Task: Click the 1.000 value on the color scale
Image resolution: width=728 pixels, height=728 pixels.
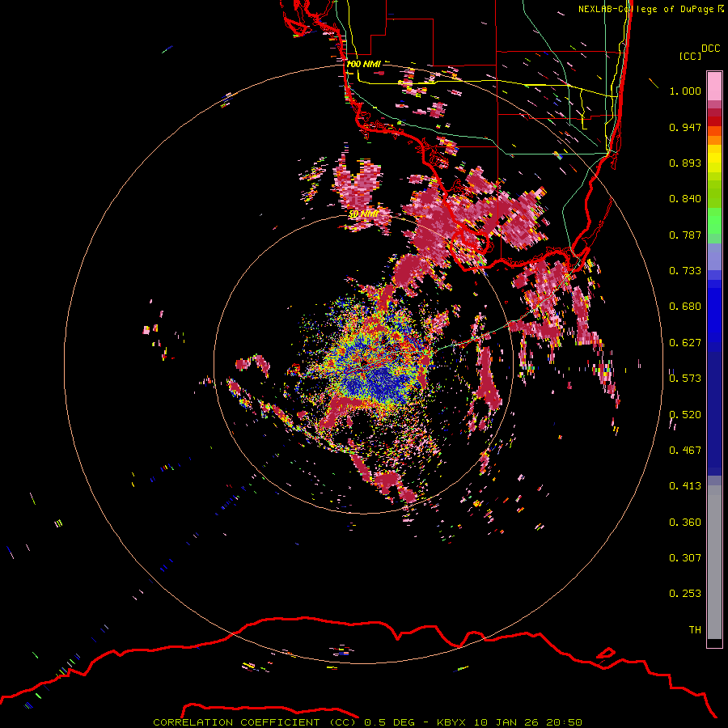Action: [x=685, y=91]
